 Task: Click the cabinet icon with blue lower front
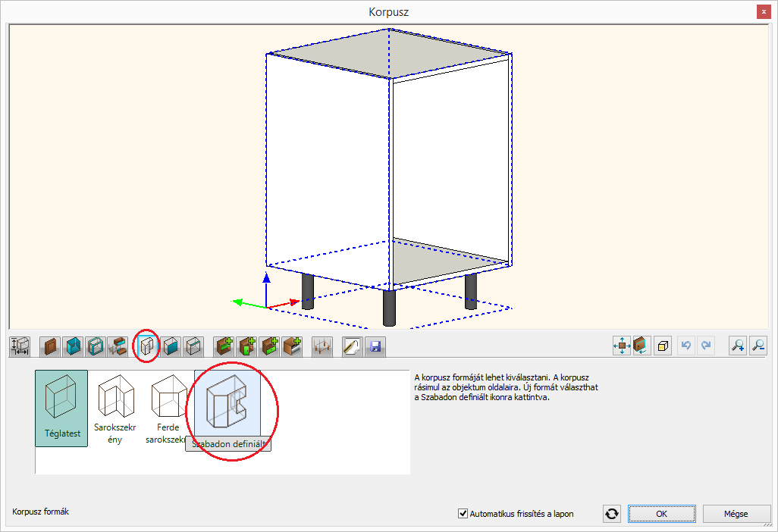171,346
